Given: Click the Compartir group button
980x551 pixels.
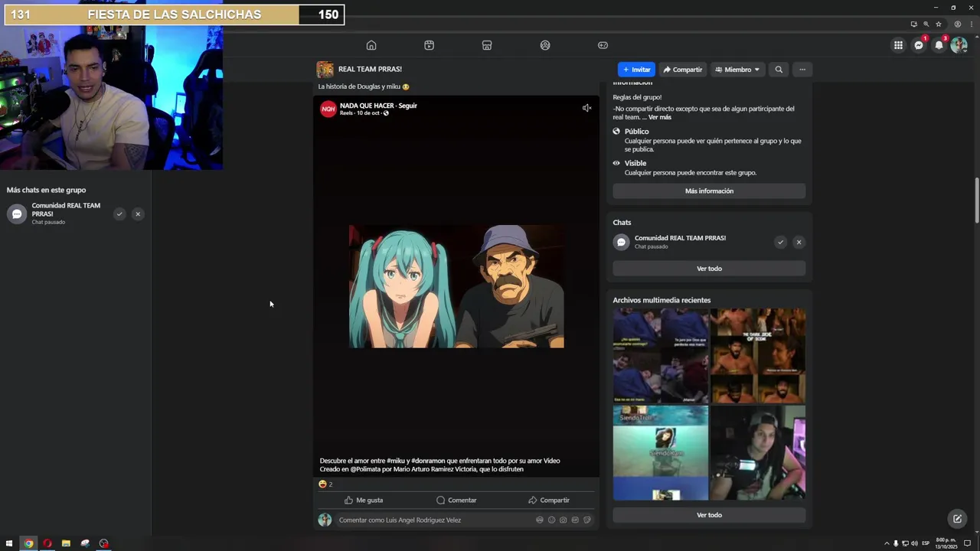Looking at the screenshot, I should (x=683, y=70).
